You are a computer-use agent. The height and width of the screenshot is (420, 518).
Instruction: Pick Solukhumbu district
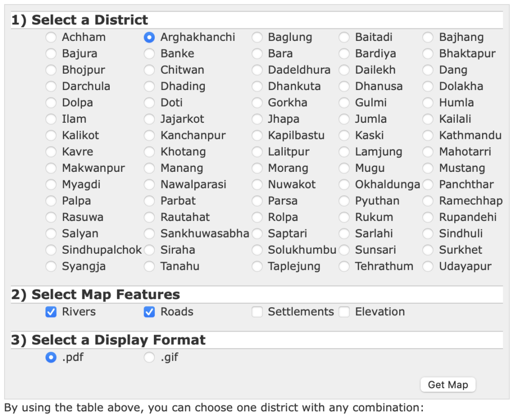(257, 250)
